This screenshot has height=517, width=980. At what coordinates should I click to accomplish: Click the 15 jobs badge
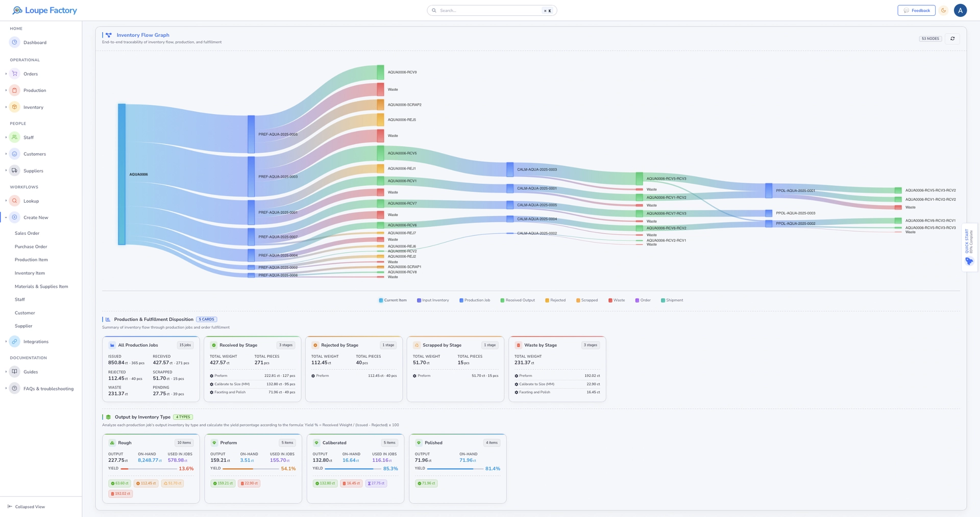coord(185,345)
